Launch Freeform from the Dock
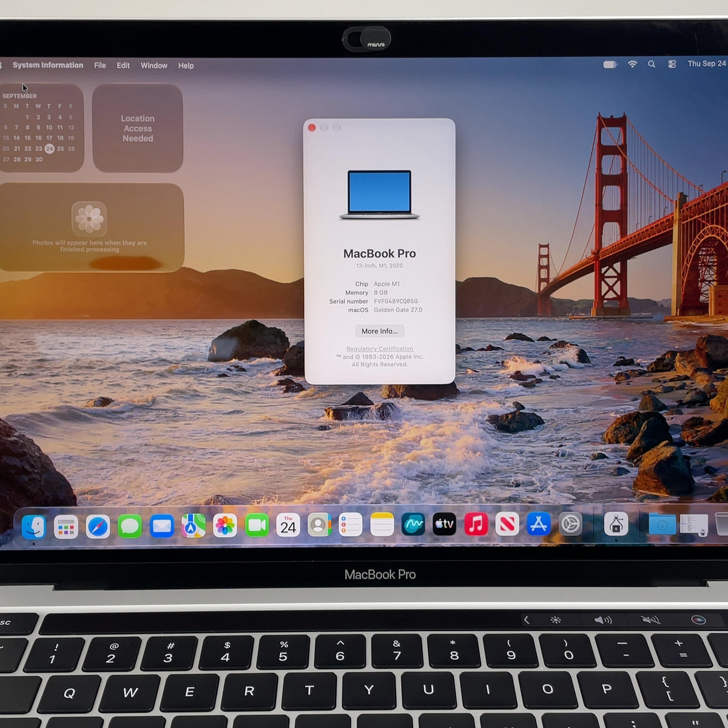This screenshot has height=728, width=728. [413, 524]
